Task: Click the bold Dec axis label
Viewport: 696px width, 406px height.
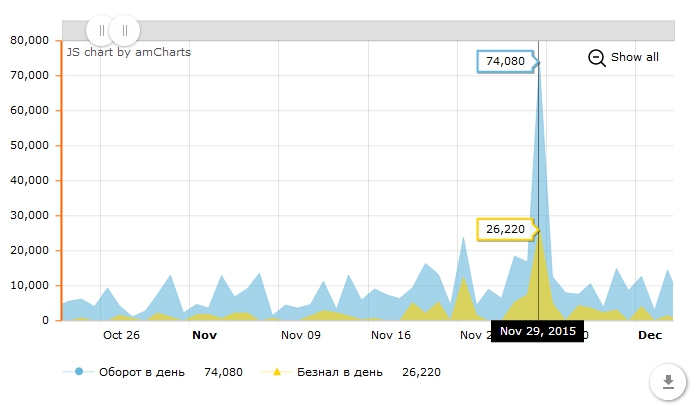Action: (650, 335)
